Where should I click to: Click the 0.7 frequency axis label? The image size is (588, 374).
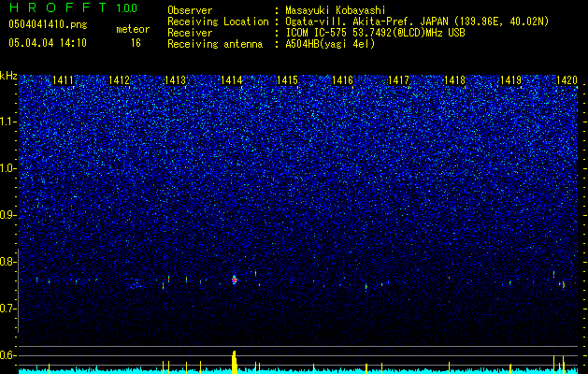point(8,309)
